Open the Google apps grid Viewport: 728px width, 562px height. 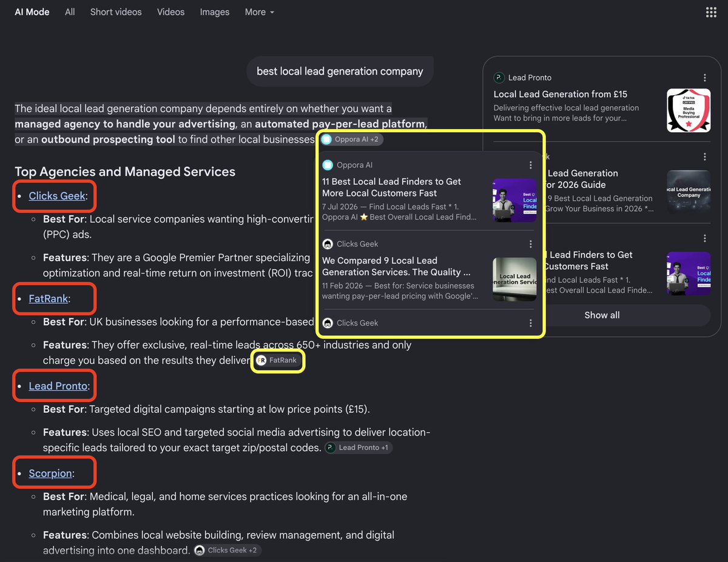click(711, 12)
